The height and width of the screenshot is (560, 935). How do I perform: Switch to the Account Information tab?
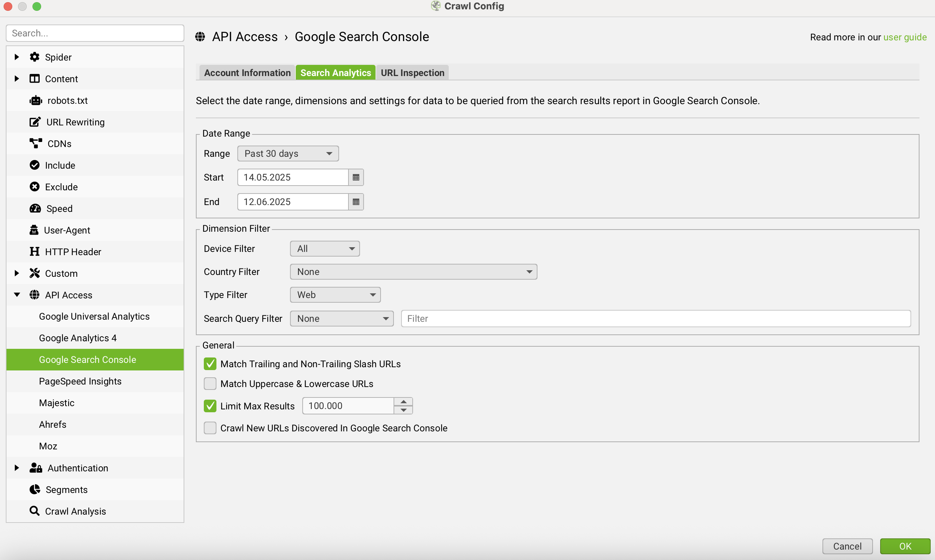[x=247, y=73]
